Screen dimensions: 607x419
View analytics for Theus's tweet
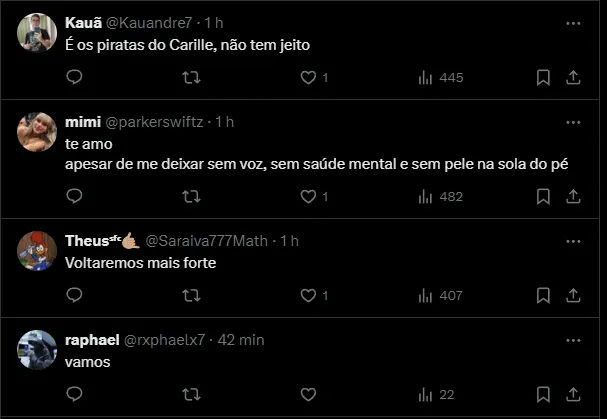click(439, 295)
